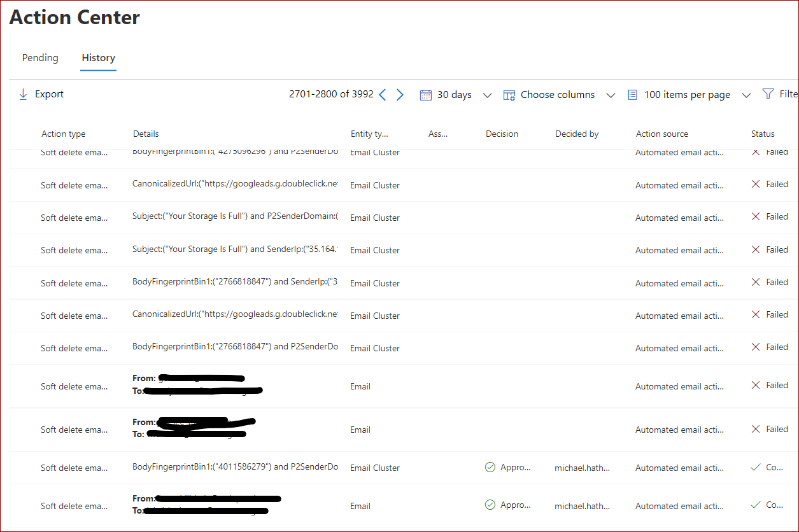The height and width of the screenshot is (532, 799).
Task: Switch to the Pending tab
Action: (40, 57)
